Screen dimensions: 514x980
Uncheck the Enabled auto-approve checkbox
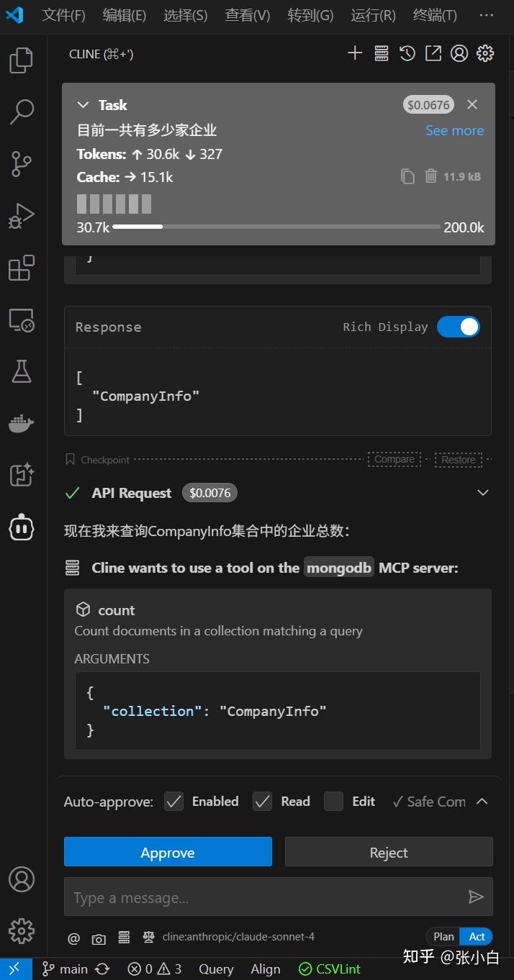pos(174,802)
